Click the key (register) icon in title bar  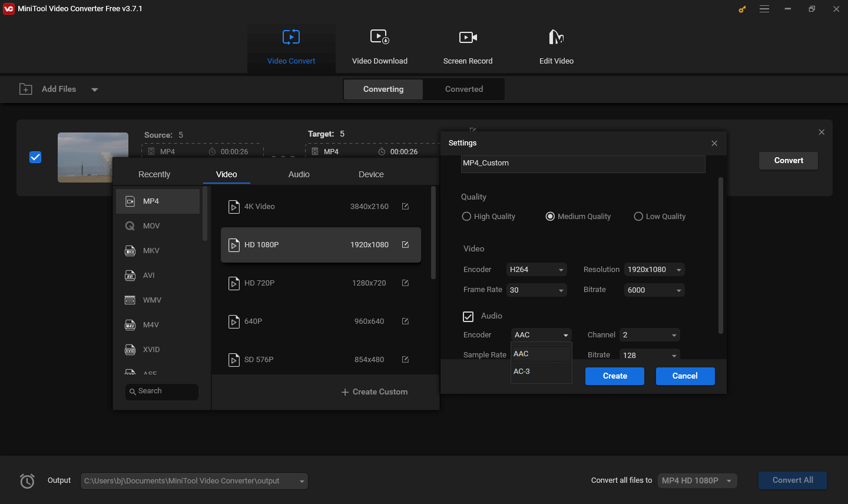click(742, 9)
